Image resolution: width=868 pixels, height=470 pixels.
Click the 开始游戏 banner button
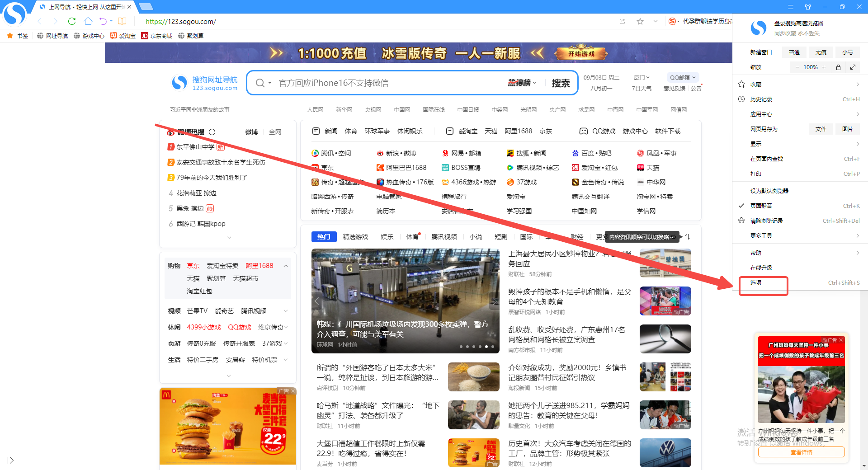click(581, 53)
